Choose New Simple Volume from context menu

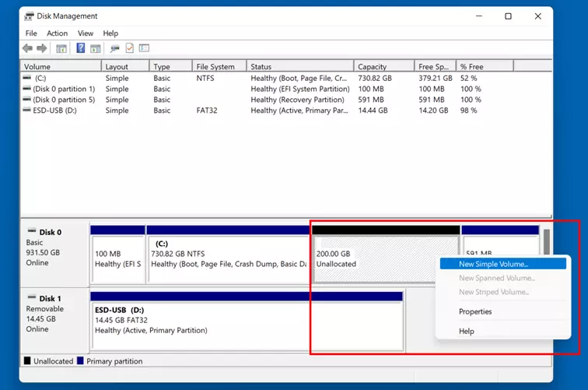(493, 264)
